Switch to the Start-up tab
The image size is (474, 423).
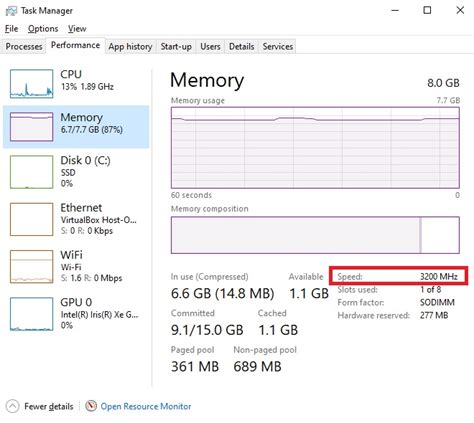click(176, 46)
